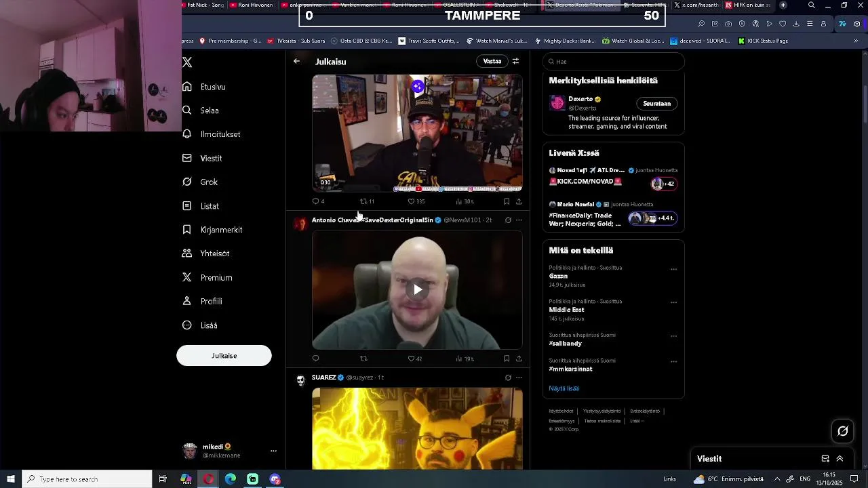Reply to post with 4 comments
868x488 pixels.
[318, 201]
